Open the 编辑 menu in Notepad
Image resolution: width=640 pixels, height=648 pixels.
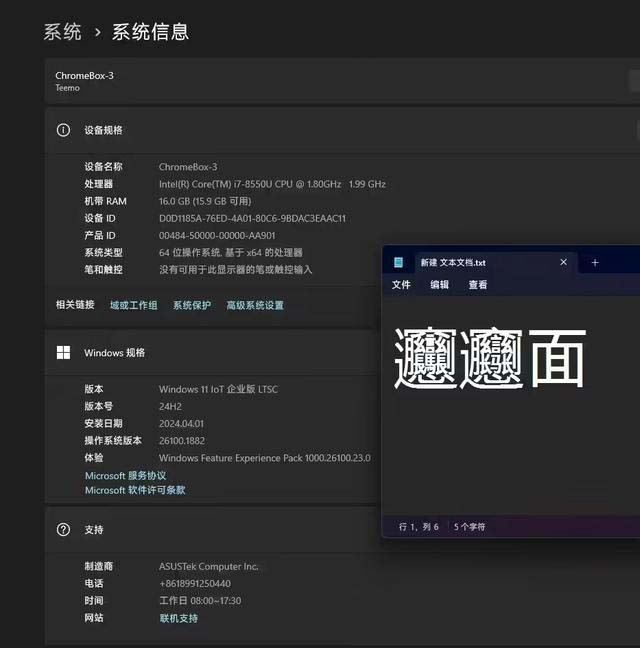tap(439, 285)
